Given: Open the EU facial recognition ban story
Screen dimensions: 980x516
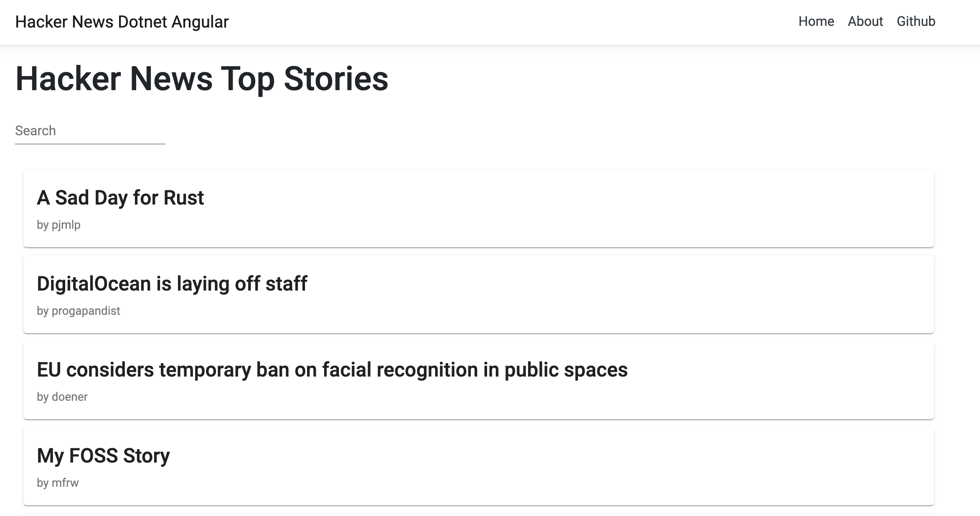Looking at the screenshot, I should click(x=332, y=369).
